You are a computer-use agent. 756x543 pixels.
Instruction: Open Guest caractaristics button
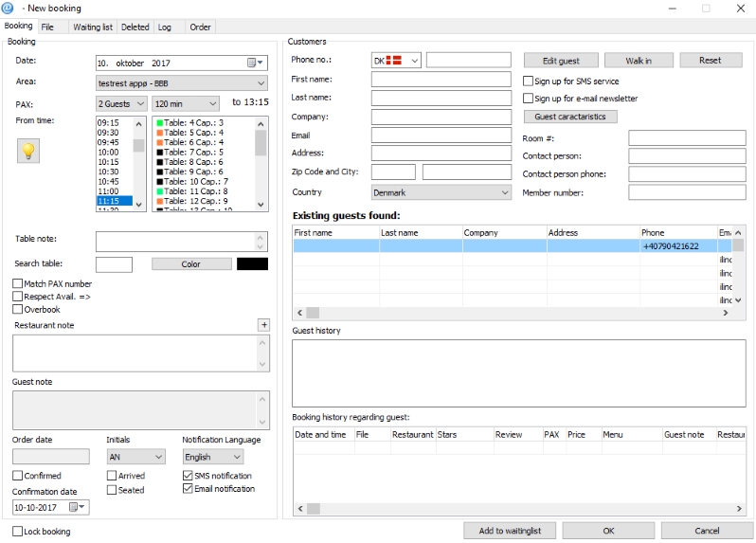click(570, 117)
